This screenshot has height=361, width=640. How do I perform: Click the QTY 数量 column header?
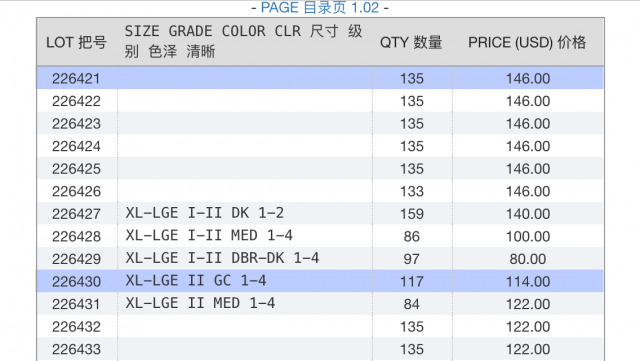tap(411, 42)
